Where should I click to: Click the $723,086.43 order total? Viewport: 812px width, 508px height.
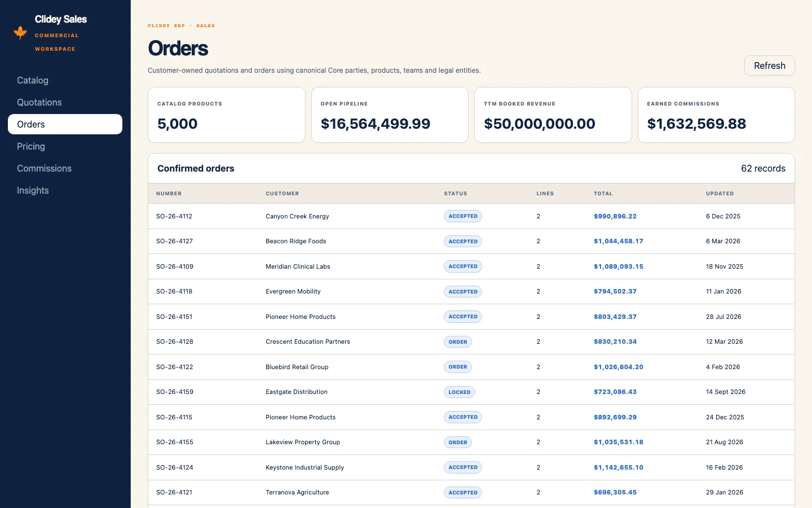coord(615,392)
